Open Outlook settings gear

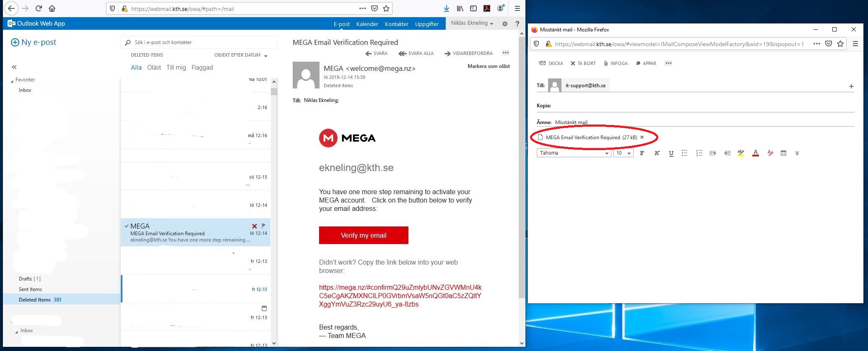tap(505, 24)
